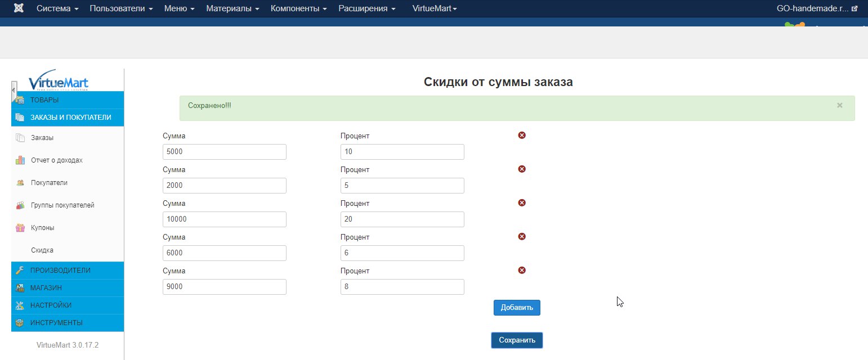The image size is (868, 360).
Task: Collapse the sidebar with arrow handle
Action: 14,91
